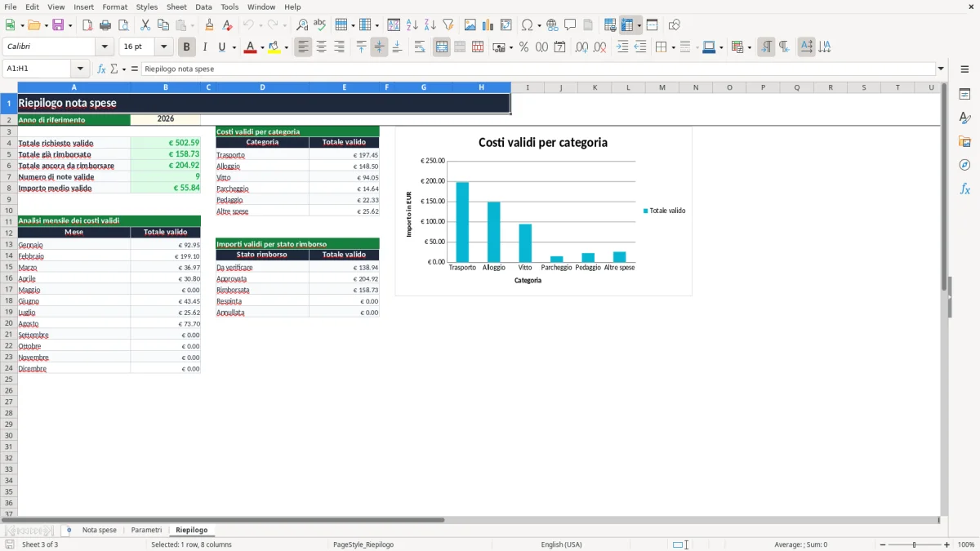980x551 pixels.
Task: Switch to Parametri sheet tab
Action: 146,530
